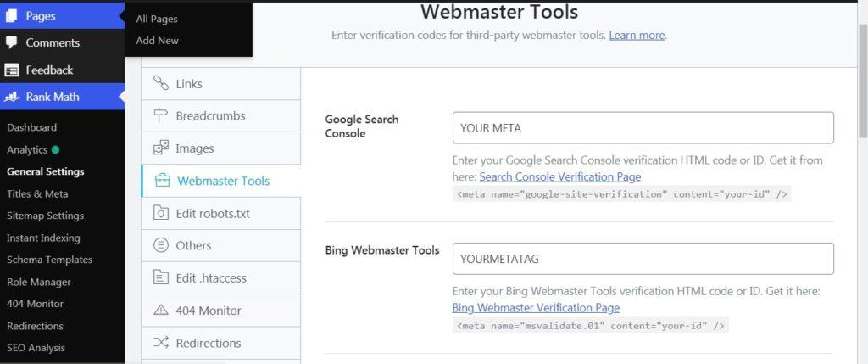Click the msvalidate.01 meta code snippet
Image resolution: width=868 pixels, height=364 pixels.
point(590,325)
